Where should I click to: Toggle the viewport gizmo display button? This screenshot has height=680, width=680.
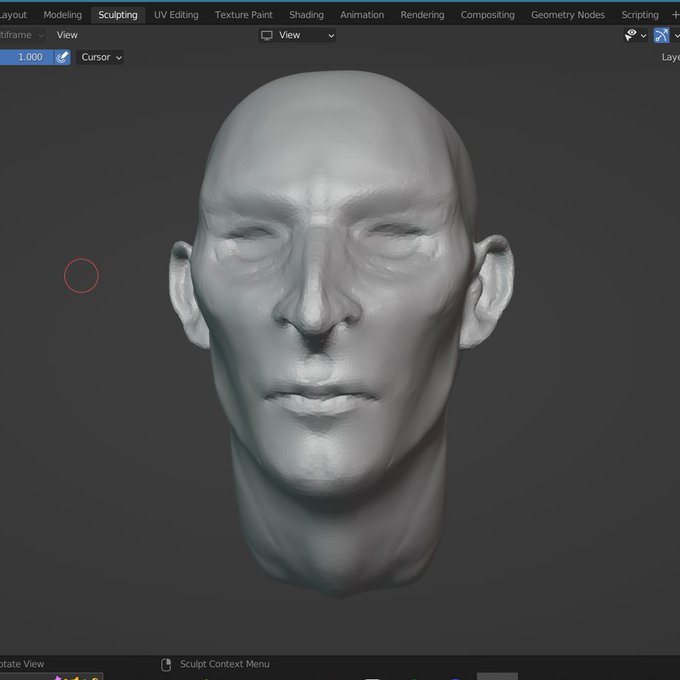661,35
